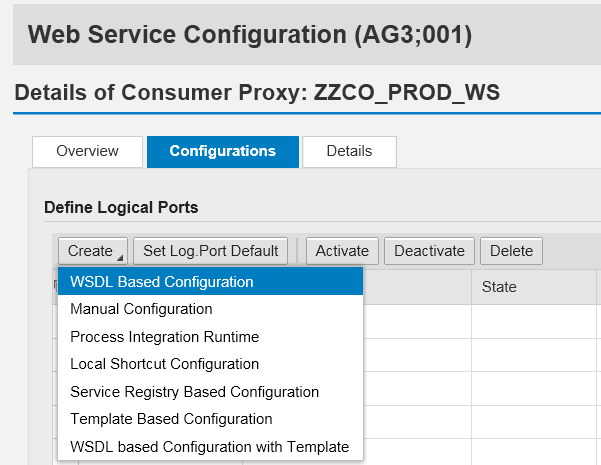601x465 pixels.
Task: Choose WSDL based Configuration with Template
Action: coord(210,447)
